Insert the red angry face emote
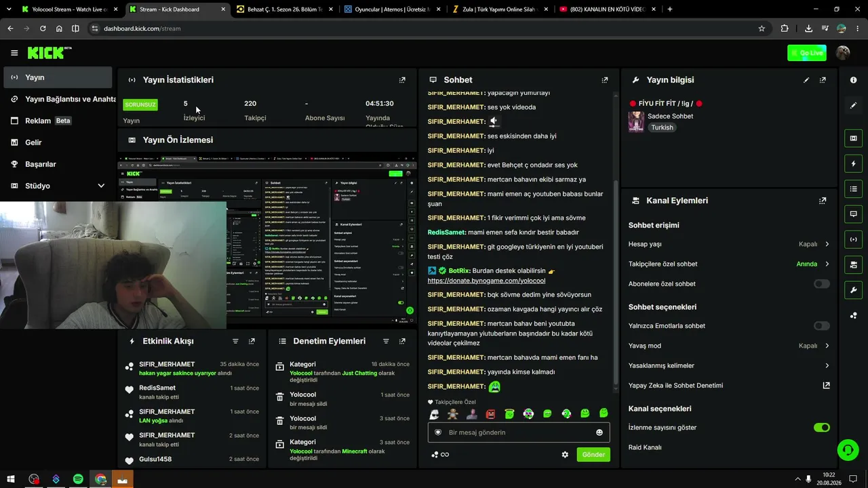Viewport: 868px width, 488px height. coord(490,414)
